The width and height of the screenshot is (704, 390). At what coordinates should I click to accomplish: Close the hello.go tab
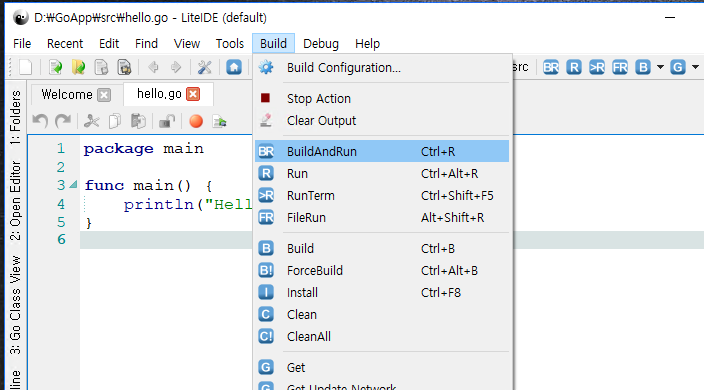pyautogui.click(x=193, y=94)
